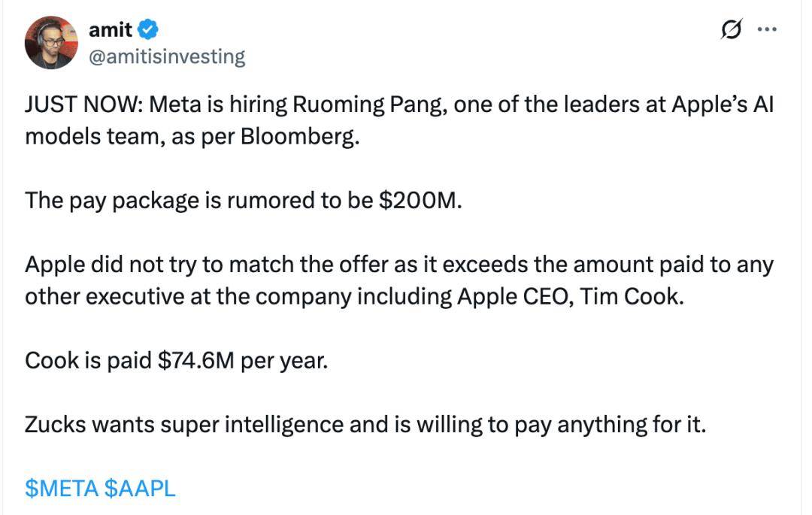Viewport: 812px width, 515px height.
Task: Open the $META cashtag
Action: (62, 488)
